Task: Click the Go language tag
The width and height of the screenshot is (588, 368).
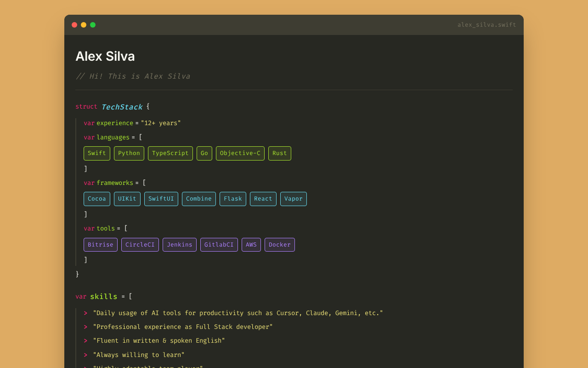Action: 204,153
